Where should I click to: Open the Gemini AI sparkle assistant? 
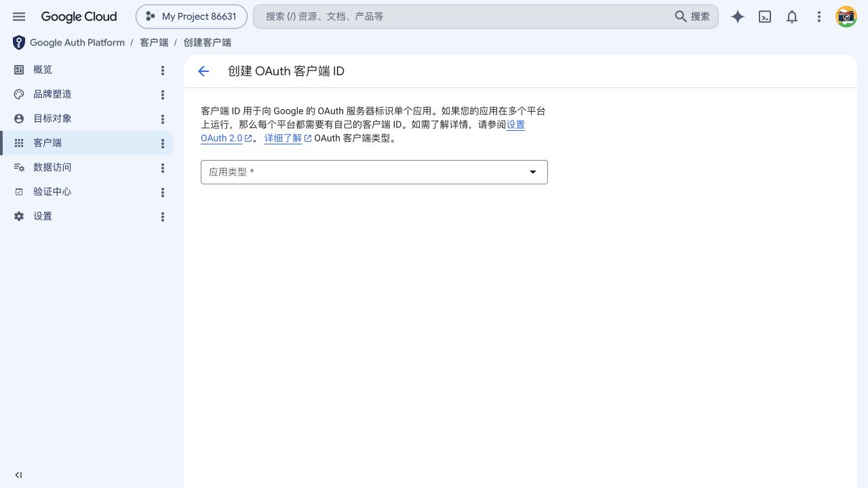(x=738, y=17)
